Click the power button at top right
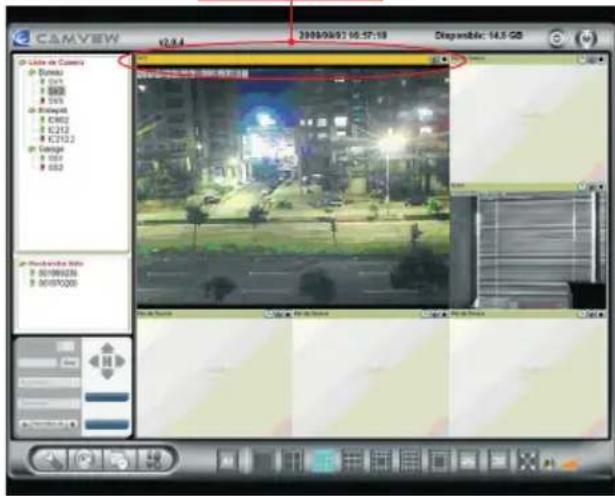The height and width of the screenshot is (496, 615). tap(586, 38)
